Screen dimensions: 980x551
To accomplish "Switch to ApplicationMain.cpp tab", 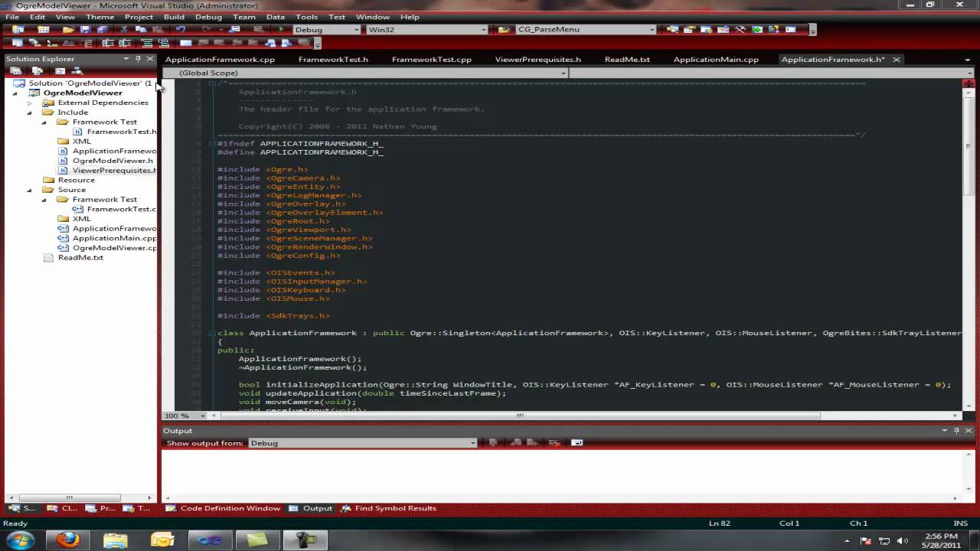I will (x=716, y=60).
